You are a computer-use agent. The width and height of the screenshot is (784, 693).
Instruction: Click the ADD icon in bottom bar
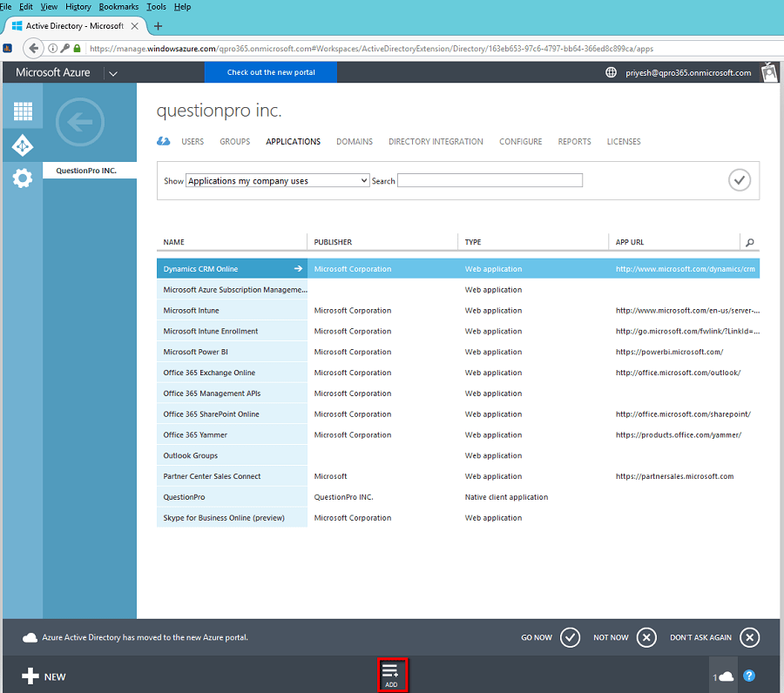(391, 675)
